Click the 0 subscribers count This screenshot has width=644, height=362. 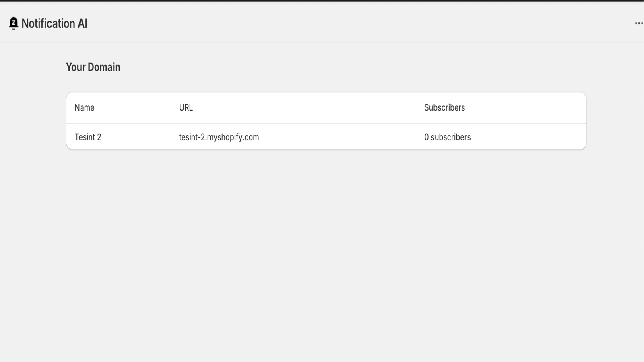click(x=447, y=137)
